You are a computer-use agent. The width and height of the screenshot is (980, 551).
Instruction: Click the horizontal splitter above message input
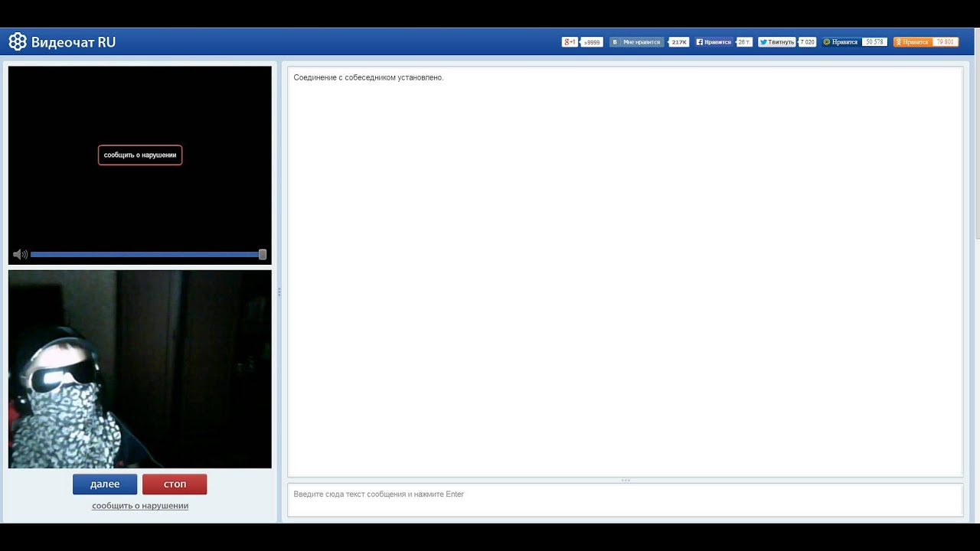(x=625, y=480)
